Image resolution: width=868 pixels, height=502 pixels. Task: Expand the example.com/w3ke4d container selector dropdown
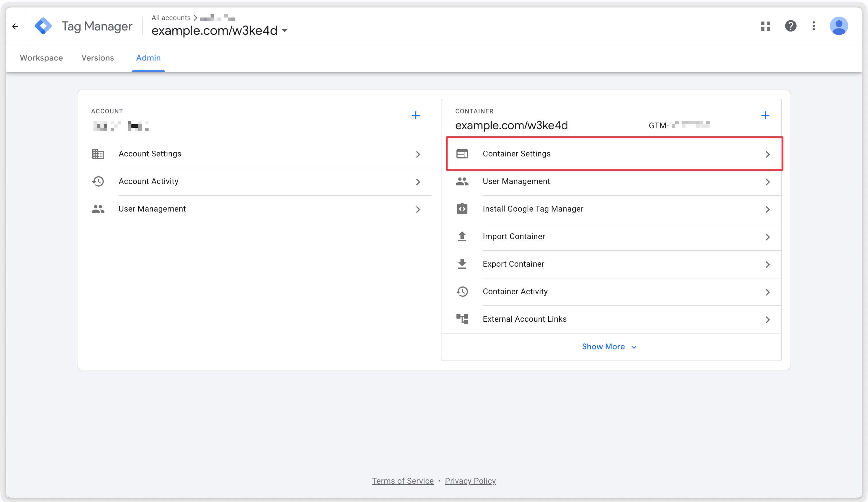pos(285,31)
